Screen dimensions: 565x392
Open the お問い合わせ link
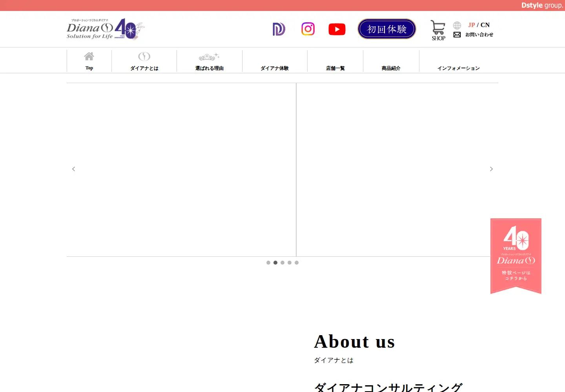[x=479, y=34]
